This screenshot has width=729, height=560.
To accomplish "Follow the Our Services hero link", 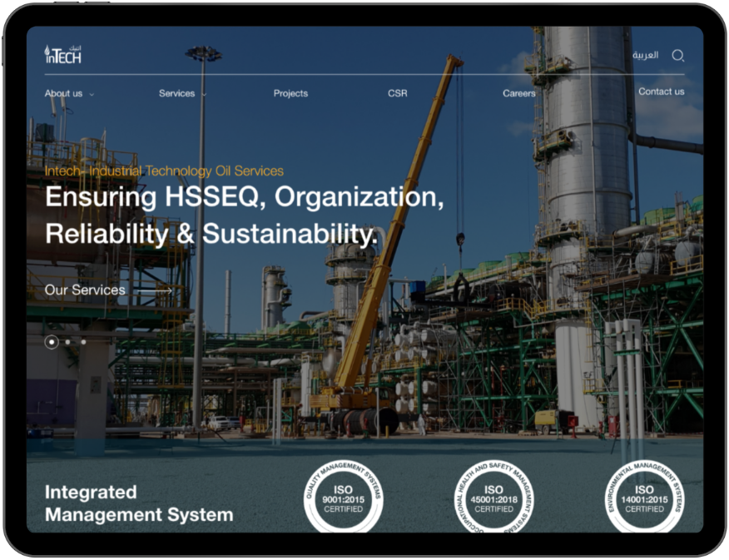I will pyautogui.click(x=85, y=290).
